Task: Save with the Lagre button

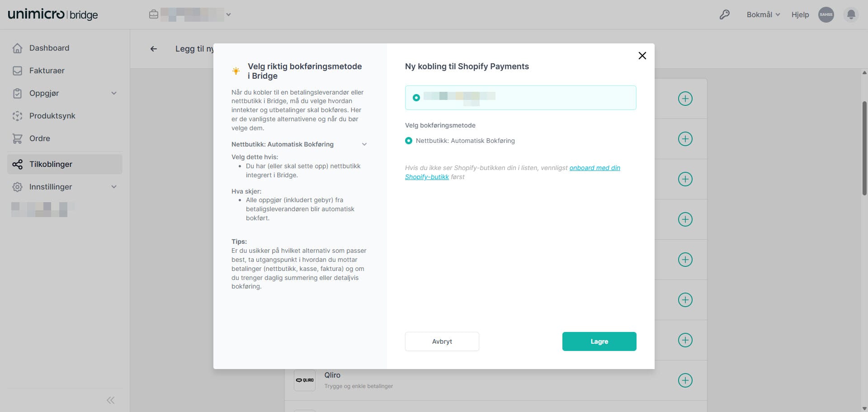Action: (x=599, y=341)
